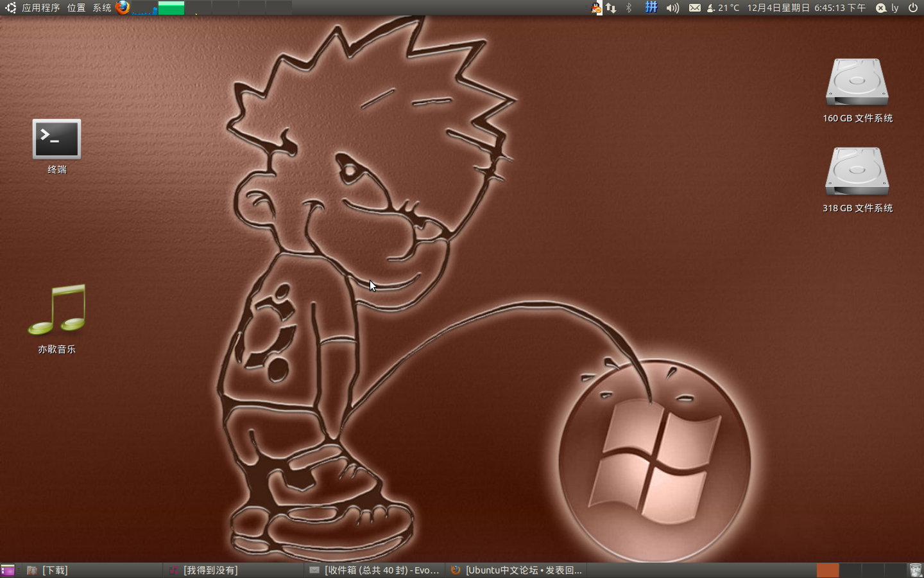
Task: Select the highlighted orange first workspace
Action: pos(828,570)
